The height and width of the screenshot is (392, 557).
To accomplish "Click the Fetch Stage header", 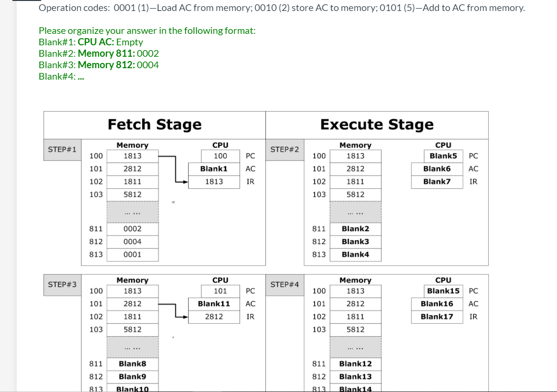I will point(155,124).
